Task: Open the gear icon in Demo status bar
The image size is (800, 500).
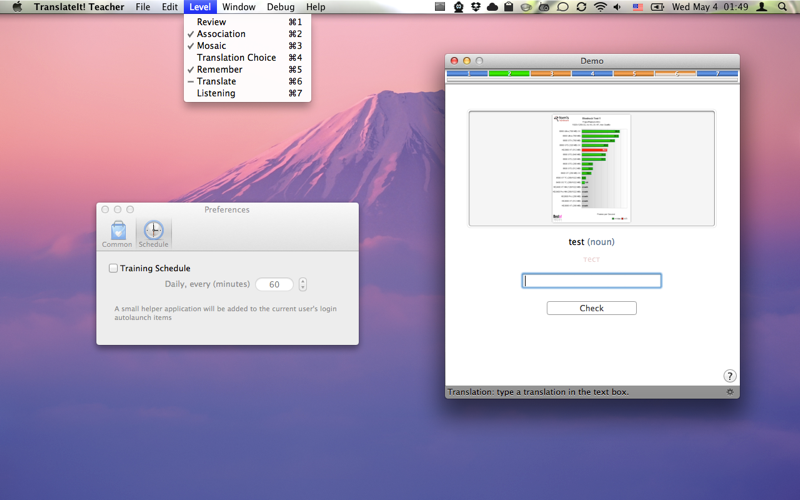Action: coord(730,392)
